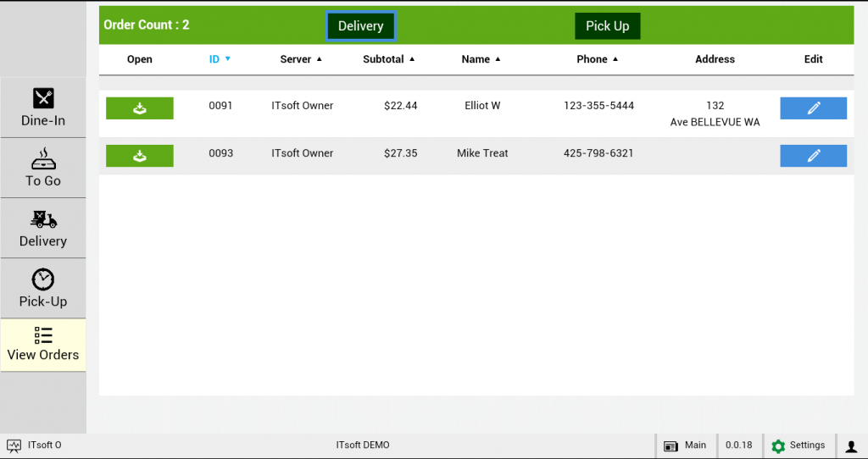868x459 pixels.
Task: Sort orders by Name column
Action: click(x=481, y=59)
